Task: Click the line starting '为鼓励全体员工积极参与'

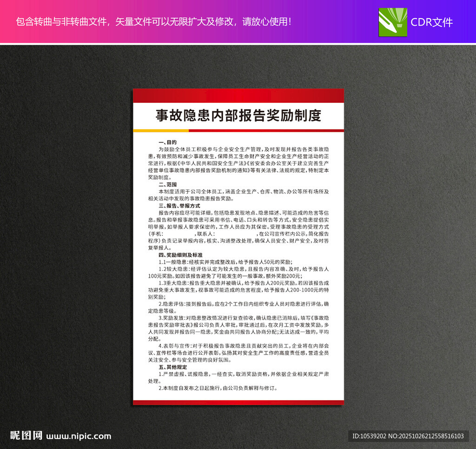Action: (x=244, y=149)
